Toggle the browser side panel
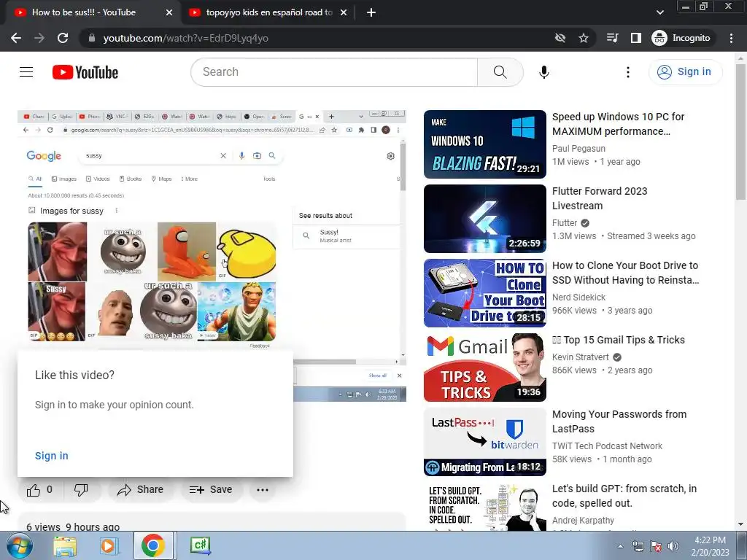 (636, 38)
